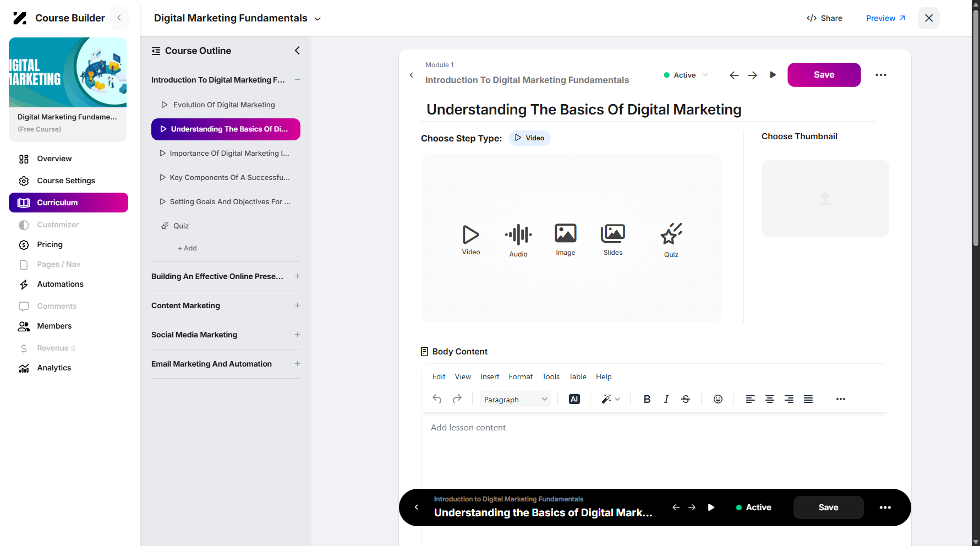Align text left in editor
The height and width of the screenshot is (546, 980).
[x=750, y=399]
